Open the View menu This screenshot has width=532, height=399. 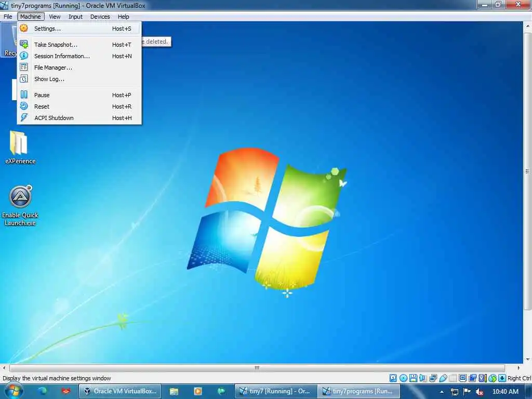55,17
